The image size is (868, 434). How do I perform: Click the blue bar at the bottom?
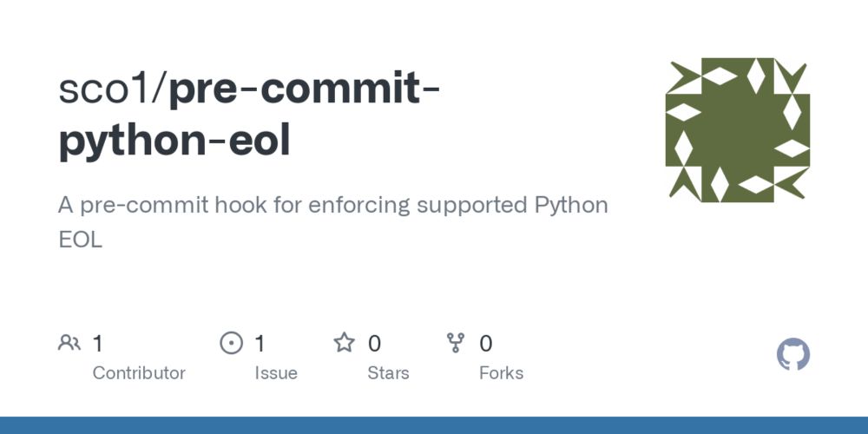click(434, 425)
